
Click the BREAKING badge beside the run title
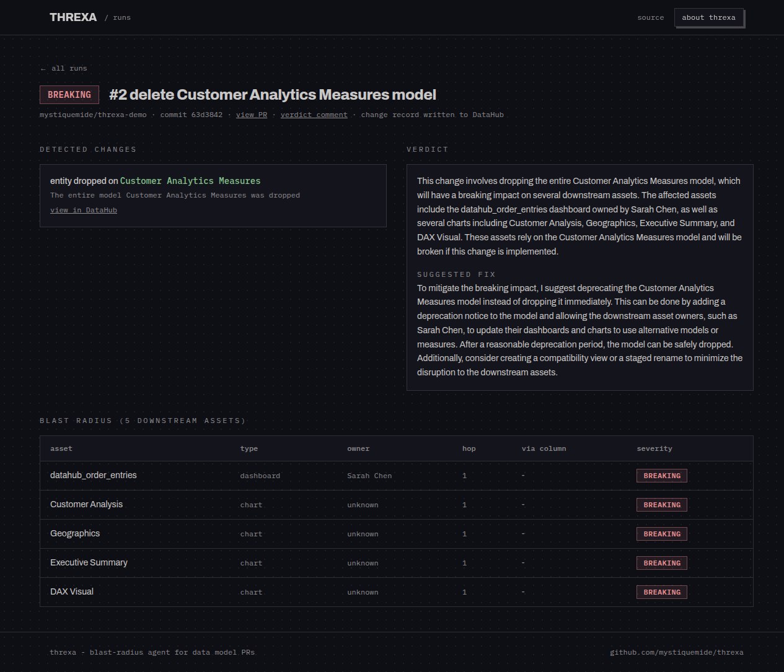pos(69,95)
